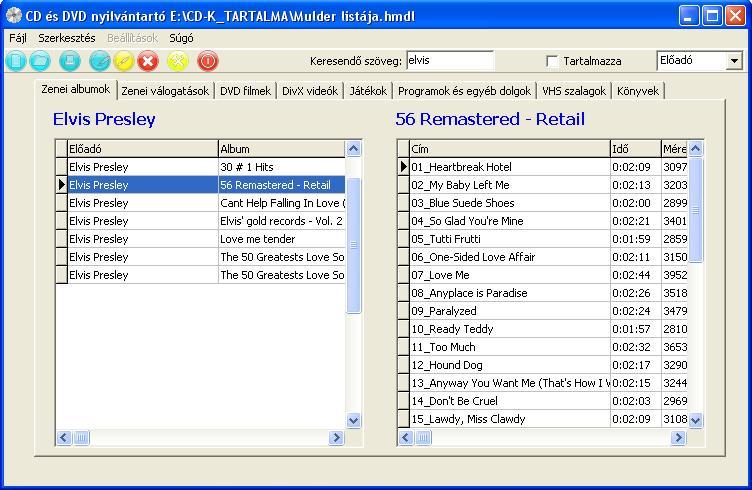The image size is (752, 490).
Task: Click the CD icon in the title bar
Action: (13, 16)
